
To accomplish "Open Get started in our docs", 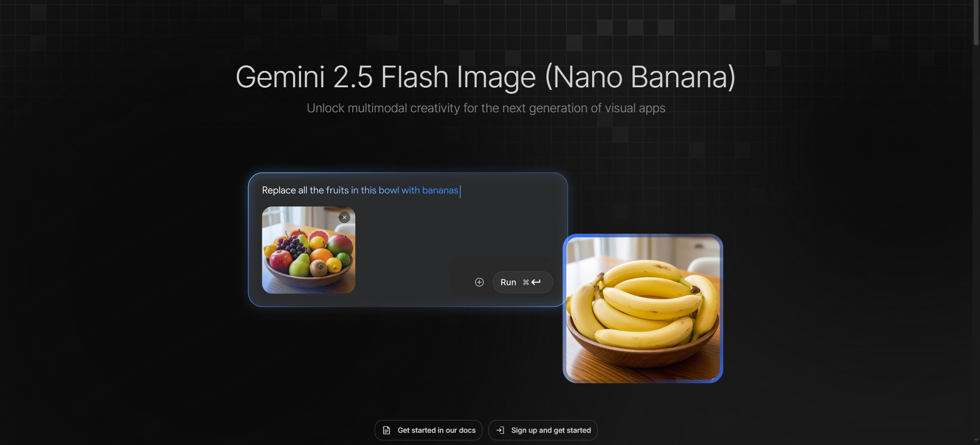I will click(x=428, y=430).
